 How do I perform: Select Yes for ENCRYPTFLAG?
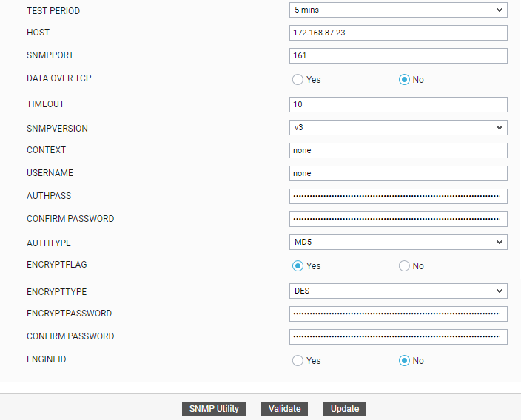tap(298, 266)
